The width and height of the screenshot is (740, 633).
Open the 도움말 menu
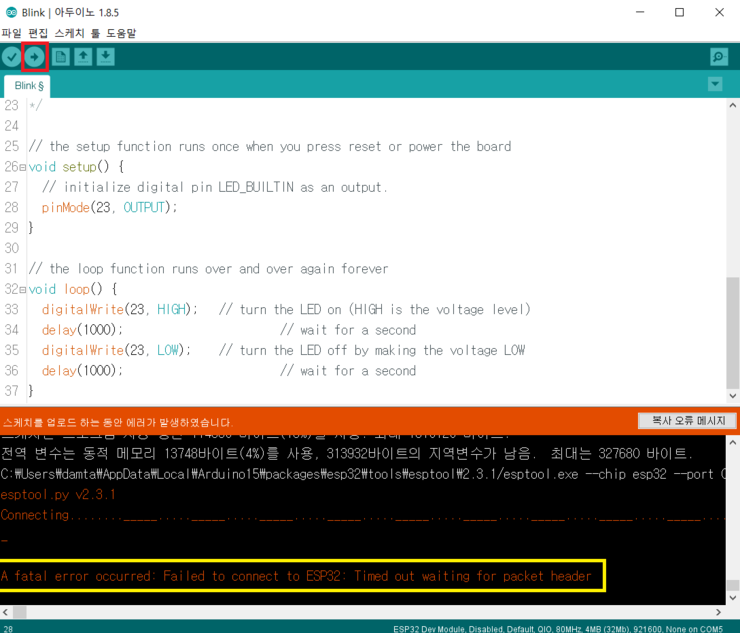coord(121,33)
